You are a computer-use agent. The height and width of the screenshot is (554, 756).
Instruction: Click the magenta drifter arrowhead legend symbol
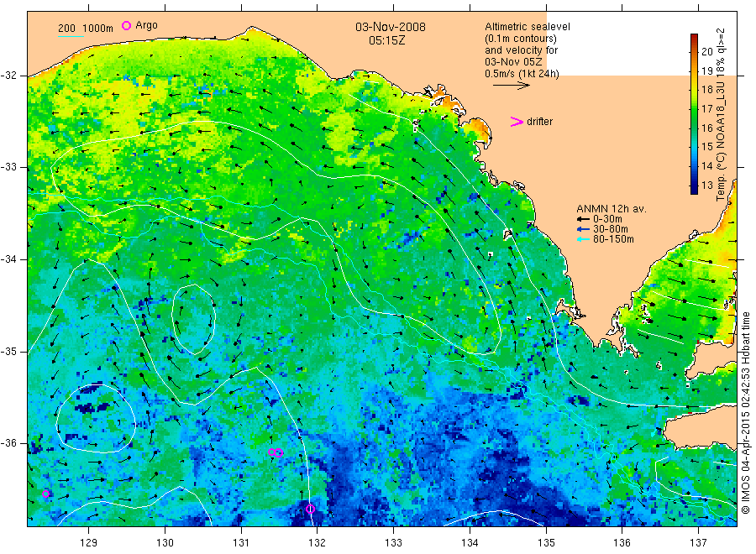(517, 122)
